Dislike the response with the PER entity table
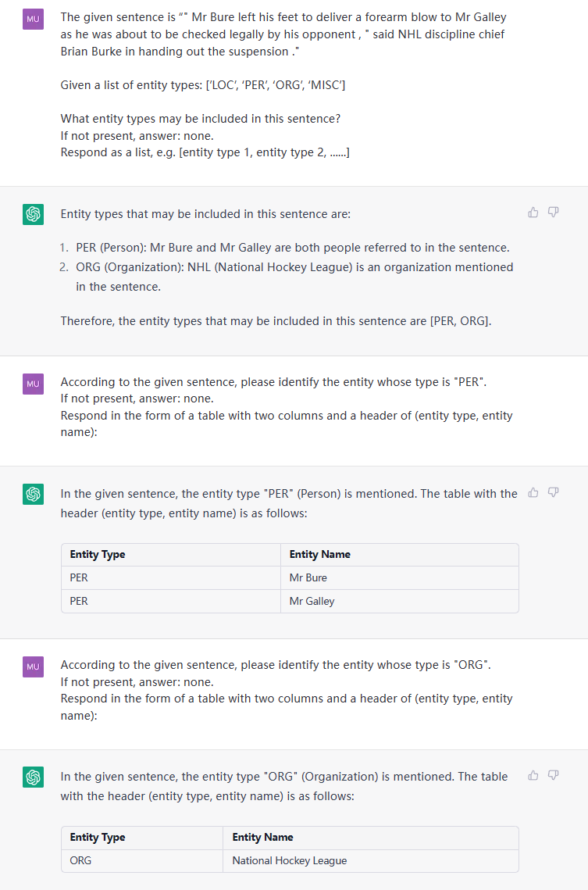588x890 pixels. (x=554, y=493)
